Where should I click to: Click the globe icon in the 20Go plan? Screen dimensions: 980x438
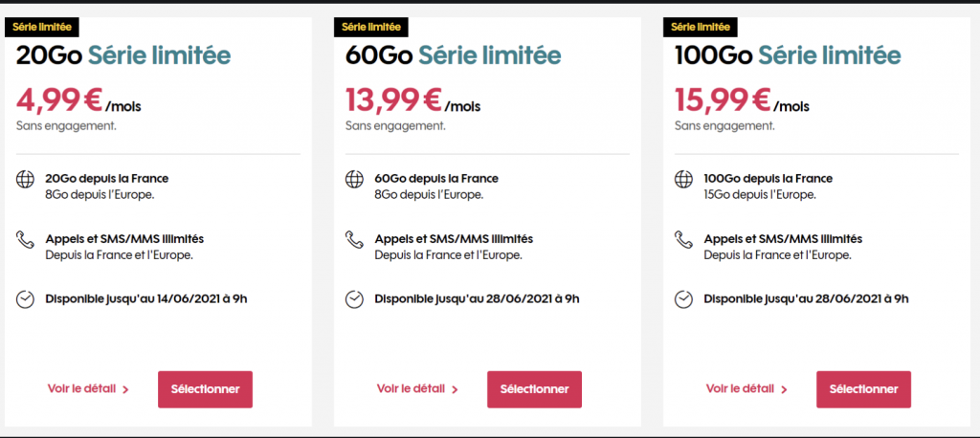coord(25,179)
